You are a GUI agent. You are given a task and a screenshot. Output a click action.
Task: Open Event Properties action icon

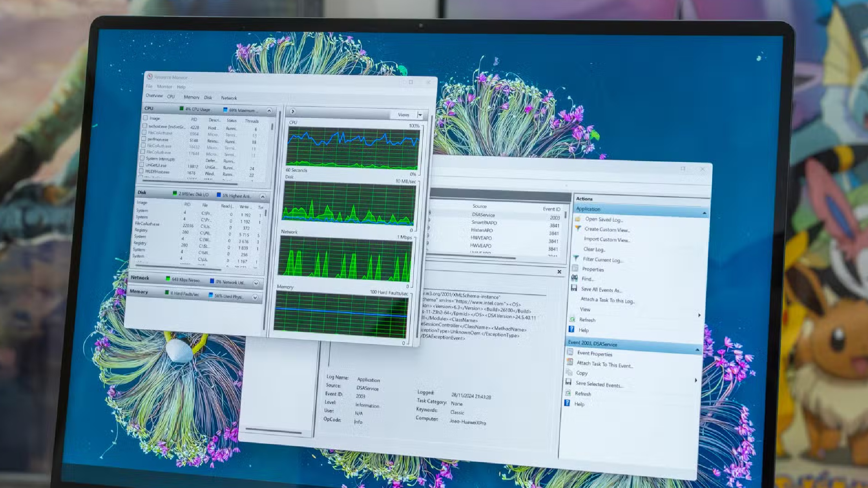coord(570,352)
